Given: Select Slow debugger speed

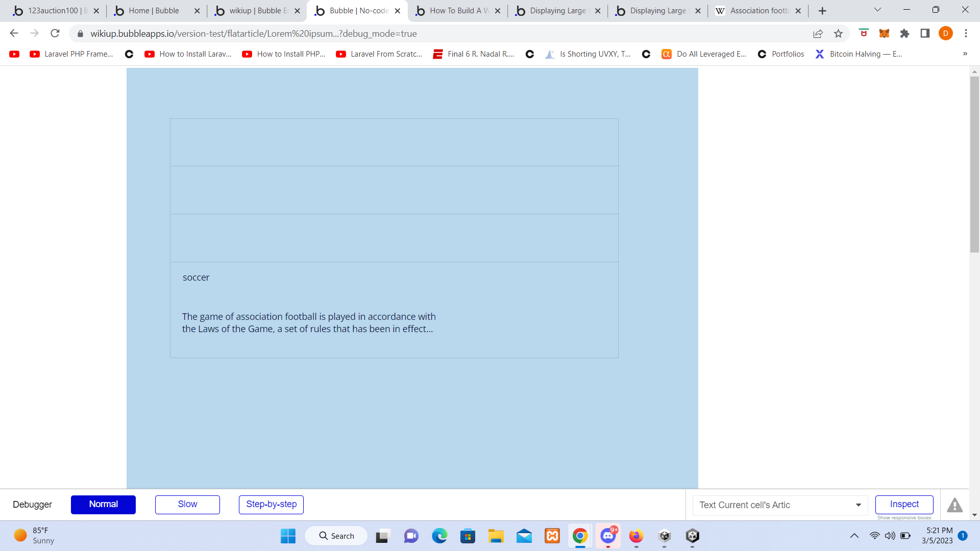Looking at the screenshot, I should (187, 505).
